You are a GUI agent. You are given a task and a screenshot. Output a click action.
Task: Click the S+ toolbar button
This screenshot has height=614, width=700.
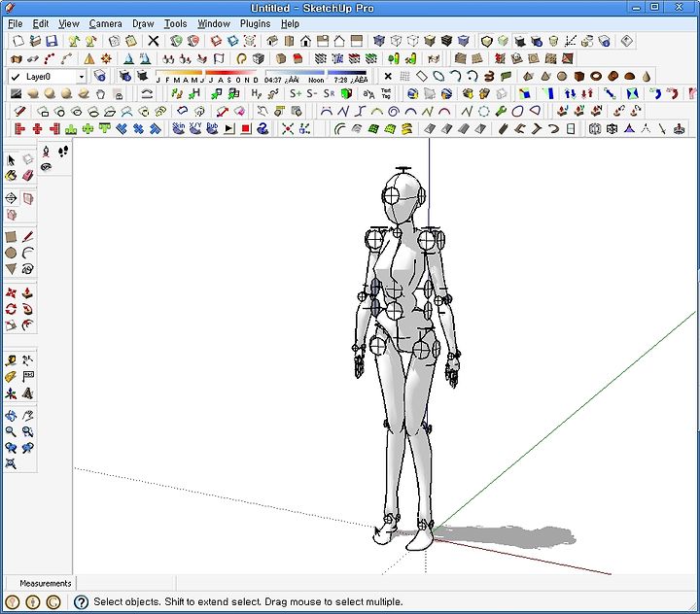(296, 93)
